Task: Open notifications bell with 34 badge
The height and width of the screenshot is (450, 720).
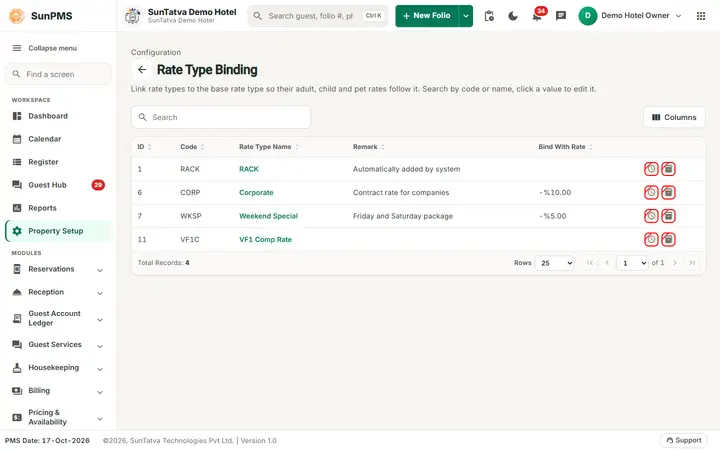Action: pyautogui.click(x=537, y=17)
